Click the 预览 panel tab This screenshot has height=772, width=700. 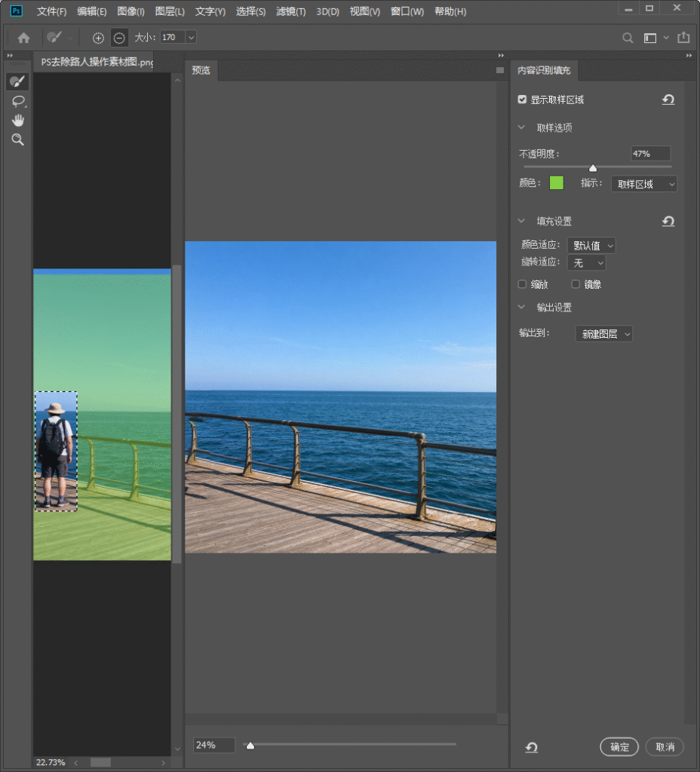click(201, 70)
